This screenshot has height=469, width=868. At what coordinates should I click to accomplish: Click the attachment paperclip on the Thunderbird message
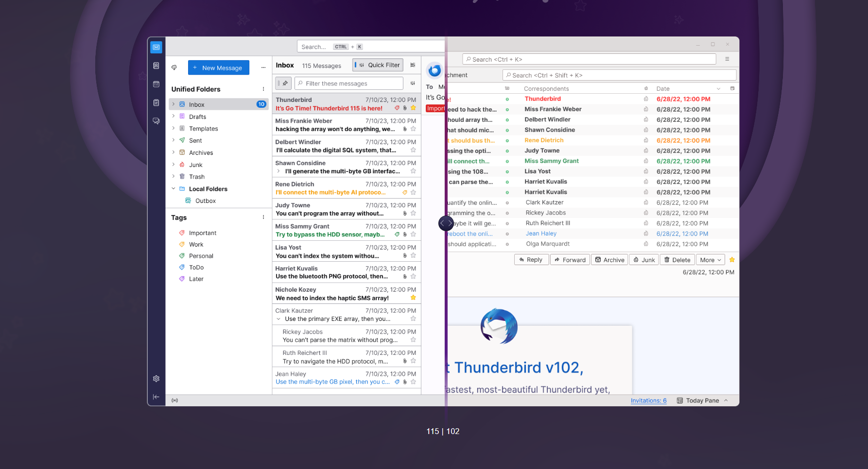coord(405,108)
